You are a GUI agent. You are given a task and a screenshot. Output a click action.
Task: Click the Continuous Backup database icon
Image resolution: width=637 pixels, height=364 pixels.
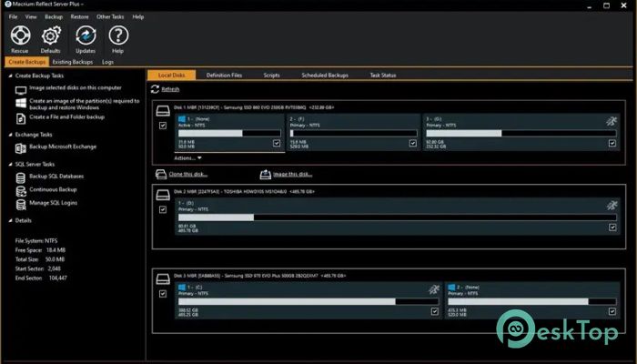pyautogui.click(x=21, y=191)
